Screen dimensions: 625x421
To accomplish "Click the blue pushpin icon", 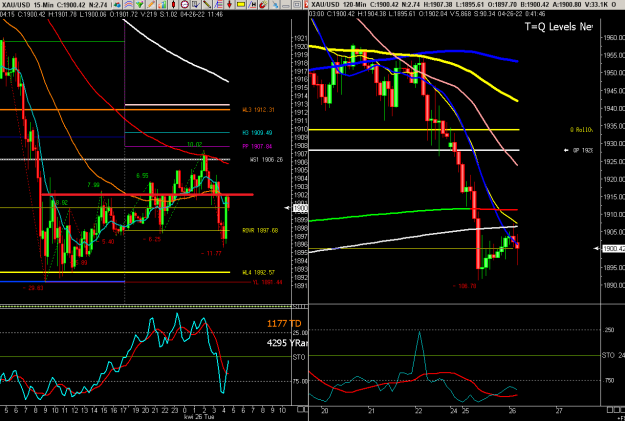I will click(275, 5).
